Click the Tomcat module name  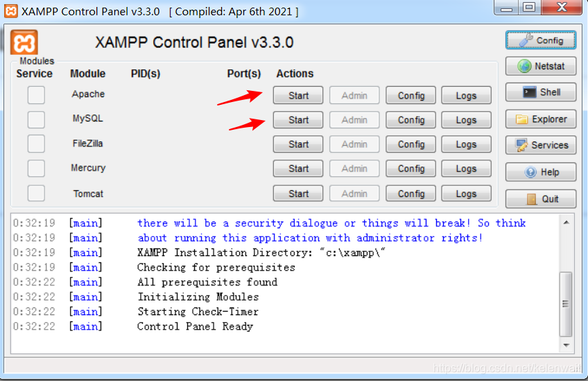[88, 194]
